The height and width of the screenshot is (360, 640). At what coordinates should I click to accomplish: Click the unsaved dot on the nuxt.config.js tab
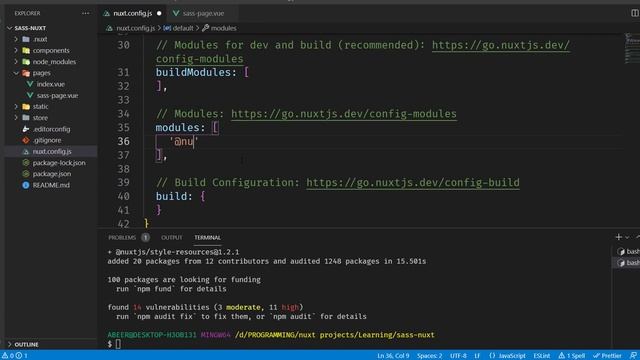[159, 13]
